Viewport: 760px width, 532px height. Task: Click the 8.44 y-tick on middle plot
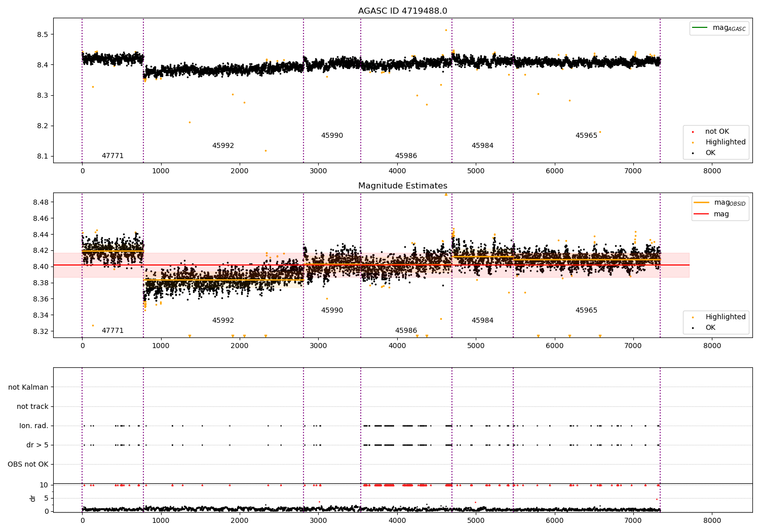[x=41, y=235]
